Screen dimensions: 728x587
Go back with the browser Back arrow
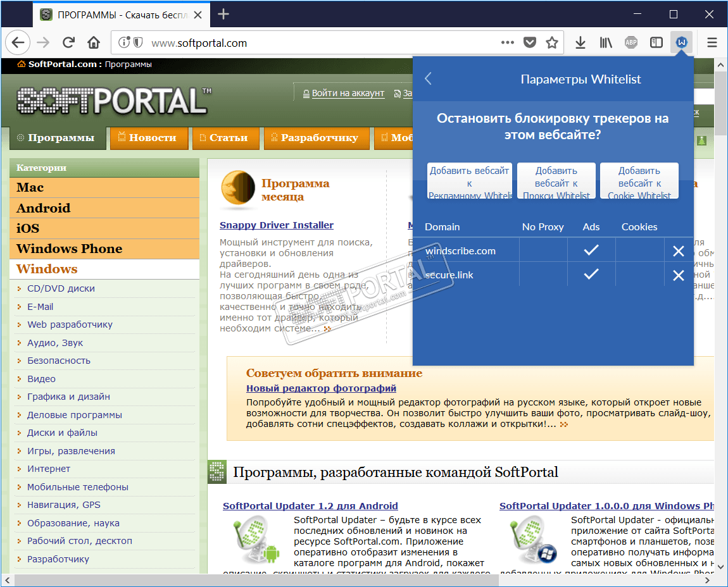tap(18, 42)
